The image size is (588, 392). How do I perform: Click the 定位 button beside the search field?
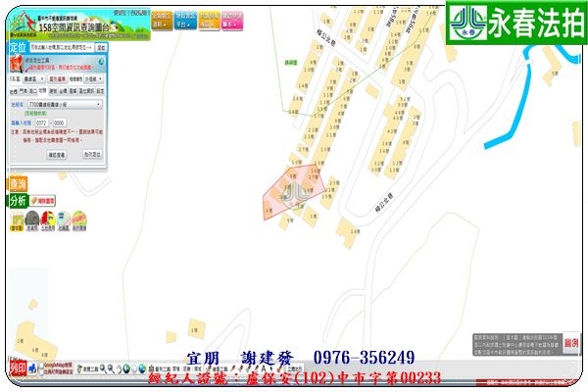click(101, 48)
